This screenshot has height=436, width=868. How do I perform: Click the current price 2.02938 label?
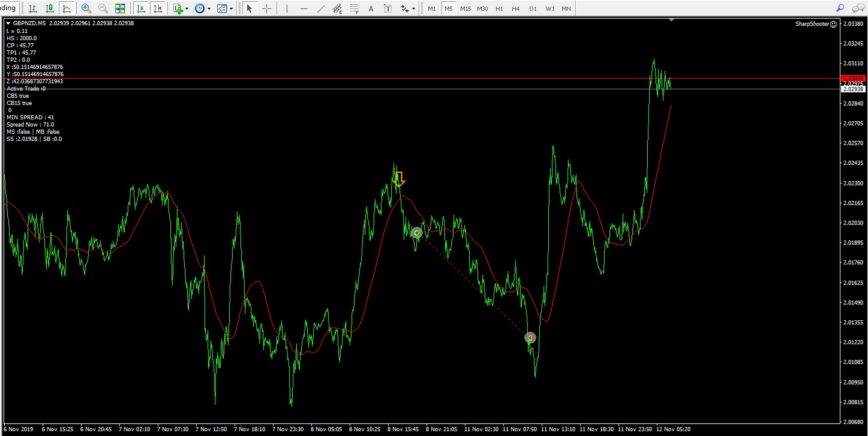click(852, 89)
